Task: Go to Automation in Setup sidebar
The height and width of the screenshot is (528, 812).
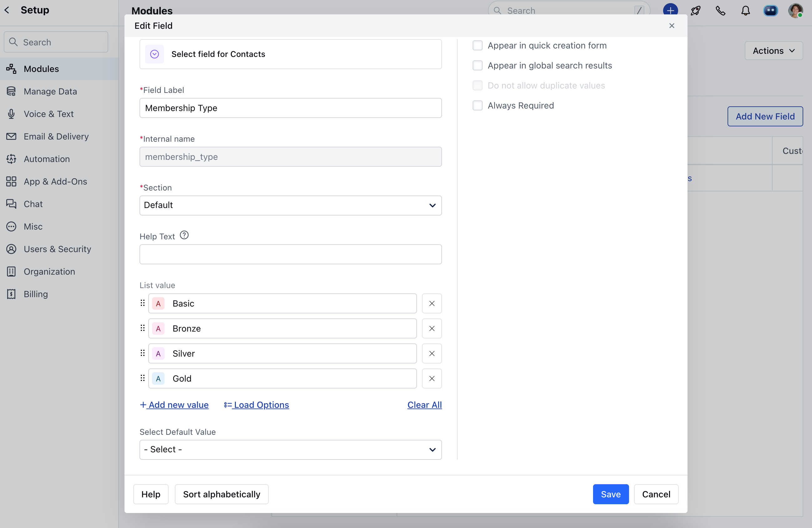Action: click(47, 159)
